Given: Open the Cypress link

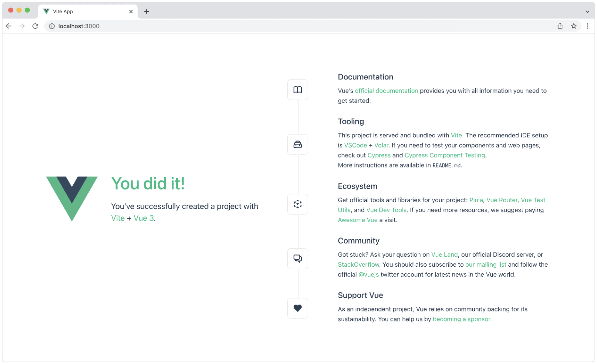Looking at the screenshot, I should (x=379, y=155).
